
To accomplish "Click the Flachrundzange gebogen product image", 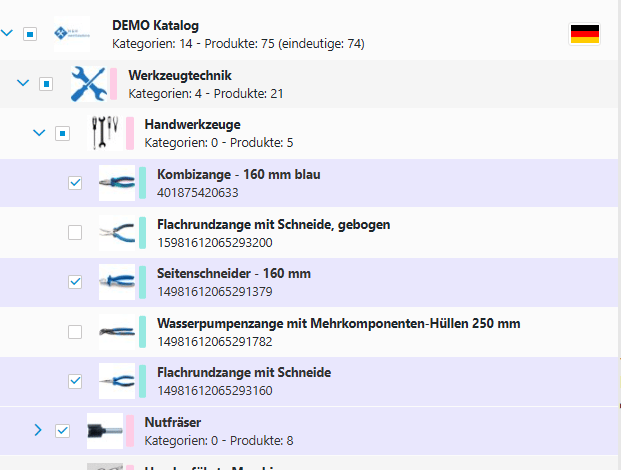I will (117, 233).
